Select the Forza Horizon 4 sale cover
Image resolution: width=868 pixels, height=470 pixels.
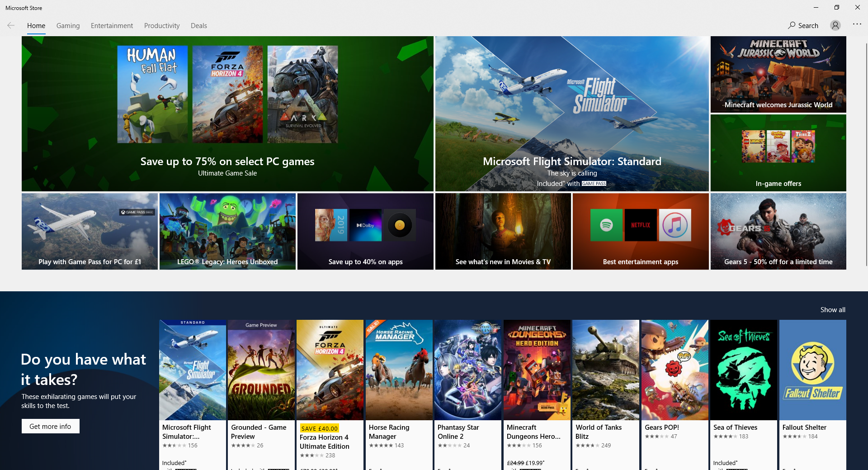point(227,94)
